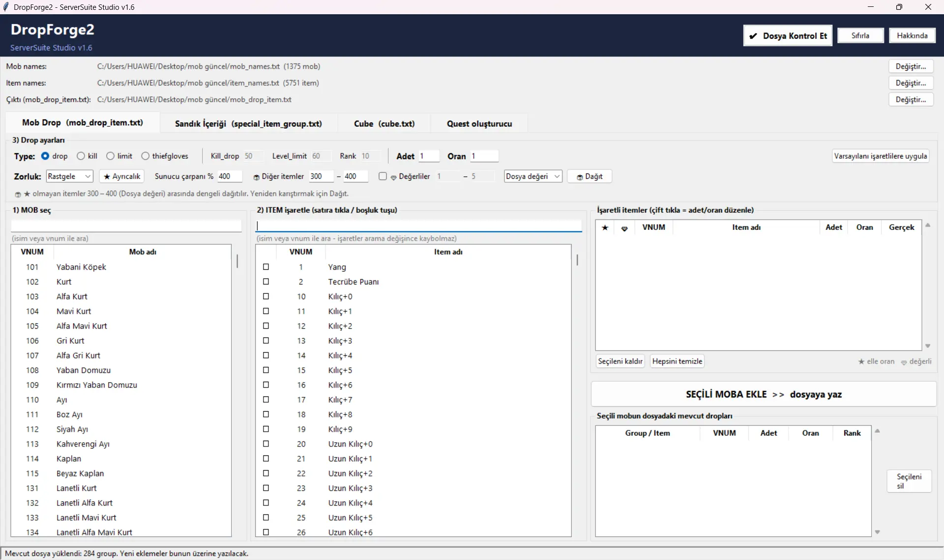The height and width of the screenshot is (560, 944).
Task: Select the thiefgloves type radio button
Action: (x=145, y=156)
